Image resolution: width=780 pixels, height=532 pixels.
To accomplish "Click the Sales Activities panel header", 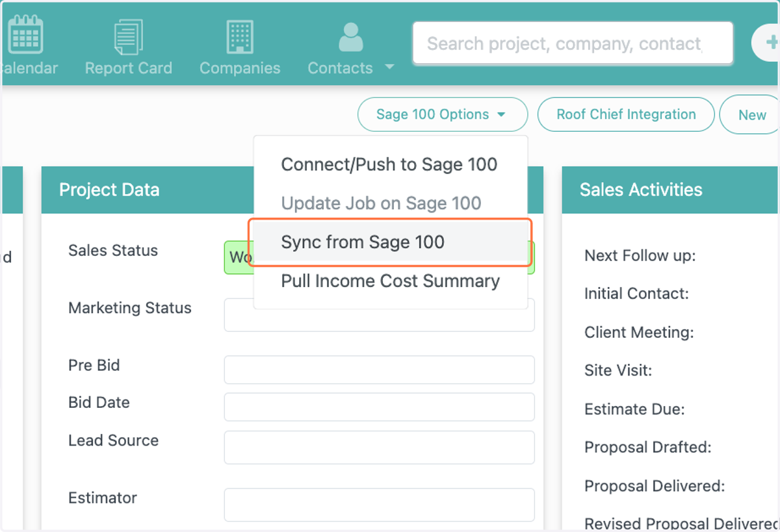I will pos(671,190).
